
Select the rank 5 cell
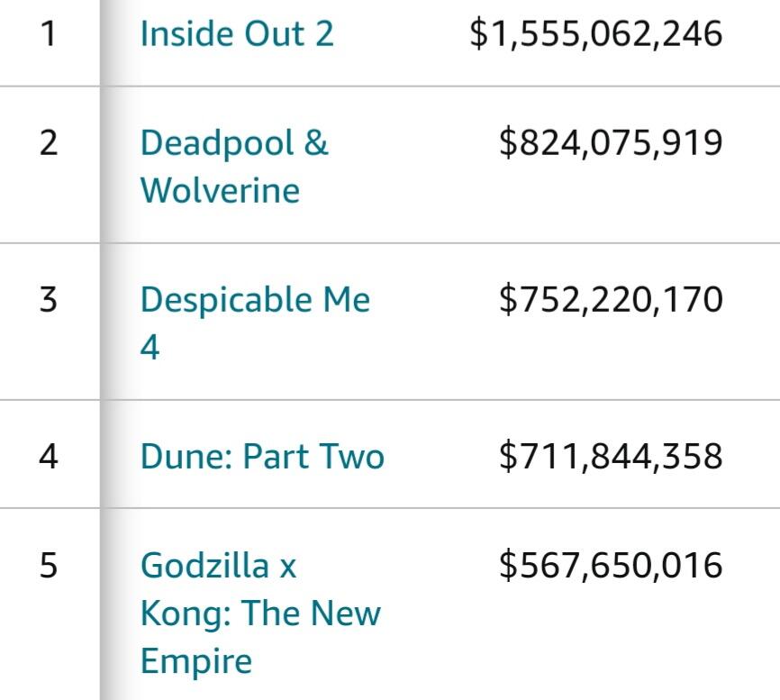[x=49, y=566]
